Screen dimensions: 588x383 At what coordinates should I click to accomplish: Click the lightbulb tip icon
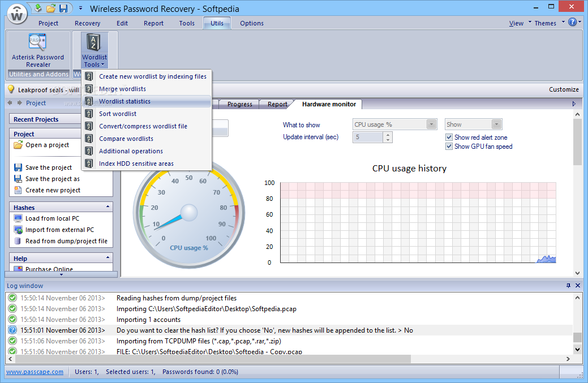coord(11,89)
